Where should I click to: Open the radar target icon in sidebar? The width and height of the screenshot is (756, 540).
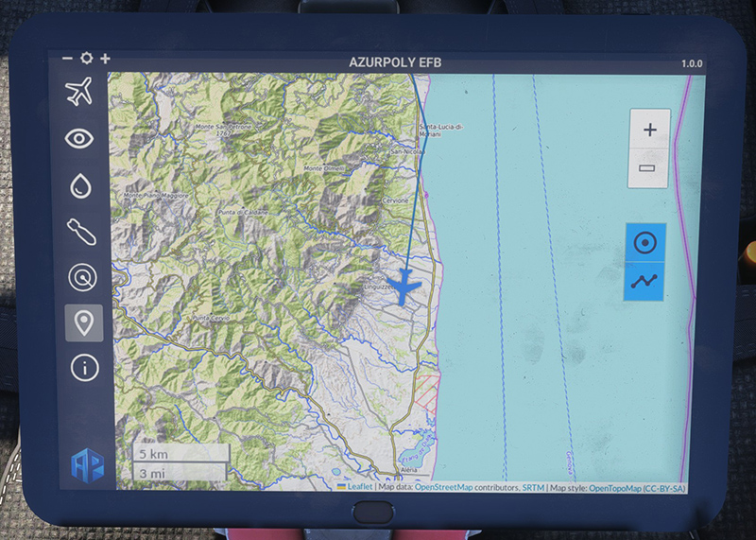pos(82,277)
